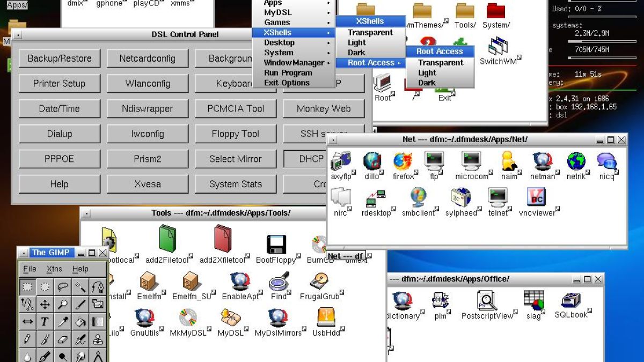This screenshot has height=362, width=644.
Task: Choose the Blend gradient tool
Action: tap(98, 322)
